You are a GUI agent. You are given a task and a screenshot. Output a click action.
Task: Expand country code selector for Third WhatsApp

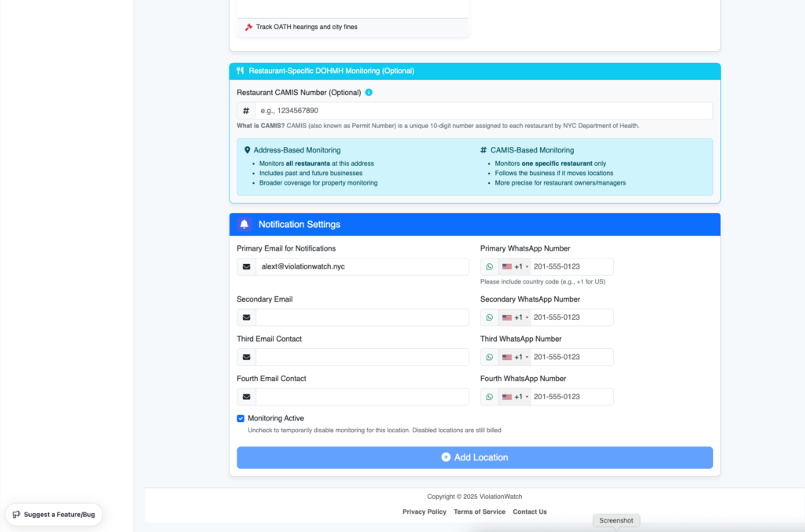tap(515, 357)
